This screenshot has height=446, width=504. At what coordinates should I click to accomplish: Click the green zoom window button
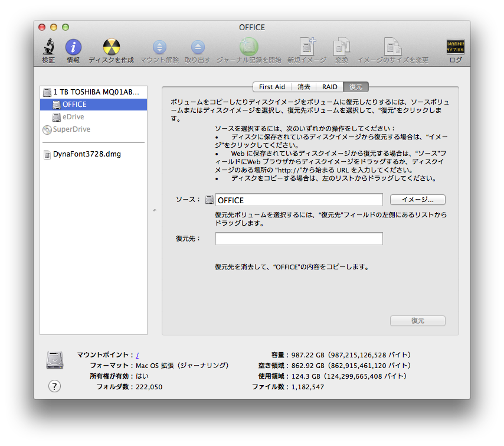pyautogui.click(x=66, y=27)
